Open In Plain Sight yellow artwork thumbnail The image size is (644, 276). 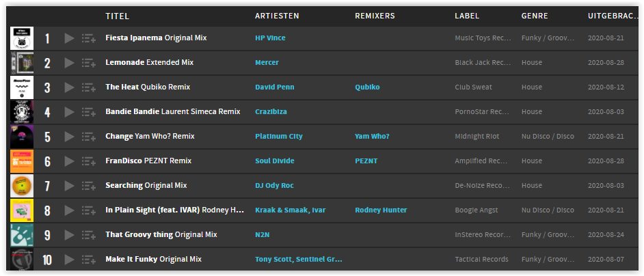(x=22, y=210)
